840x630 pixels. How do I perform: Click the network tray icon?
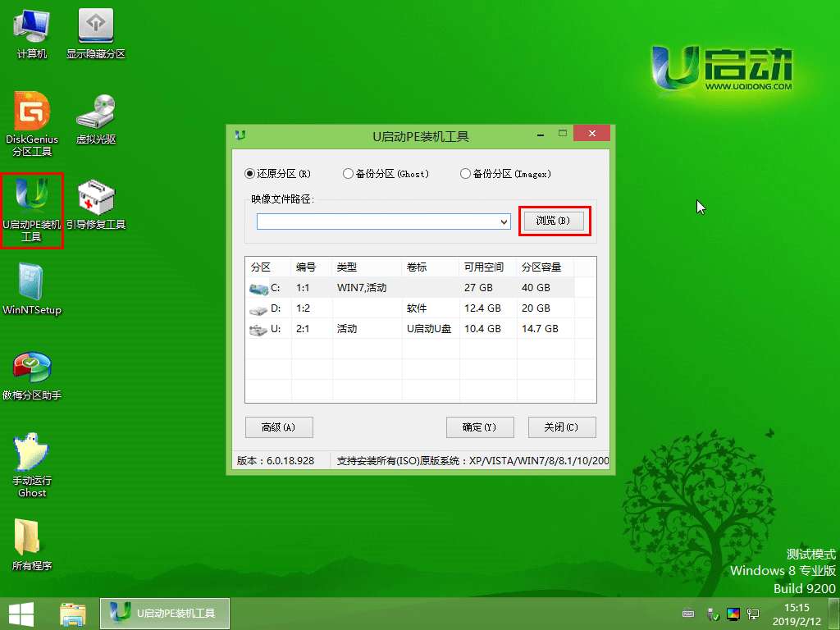click(753, 614)
